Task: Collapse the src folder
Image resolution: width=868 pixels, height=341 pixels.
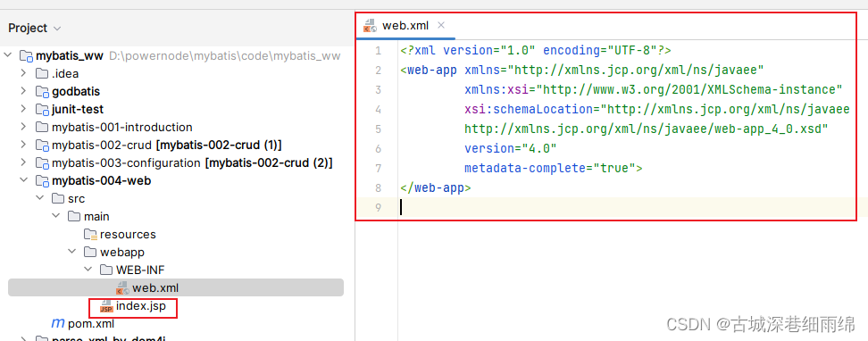Action: (40, 198)
